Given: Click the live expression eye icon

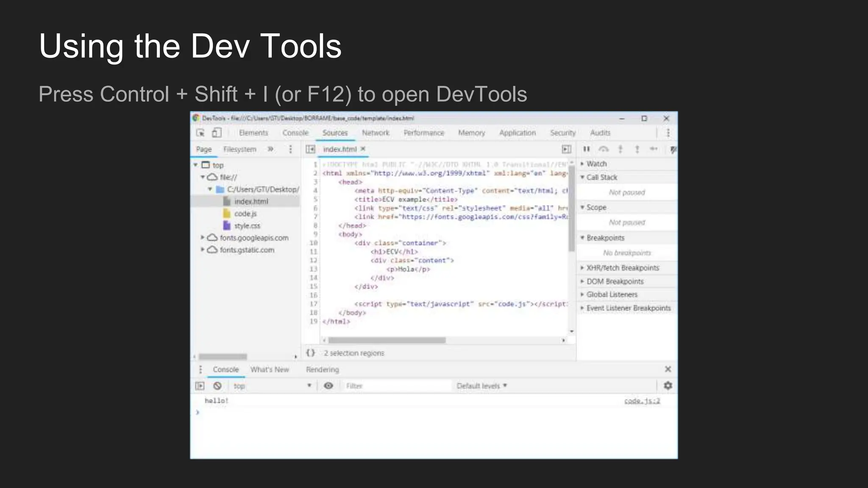Looking at the screenshot, I should pyautogui.click(x=328, y=386).
